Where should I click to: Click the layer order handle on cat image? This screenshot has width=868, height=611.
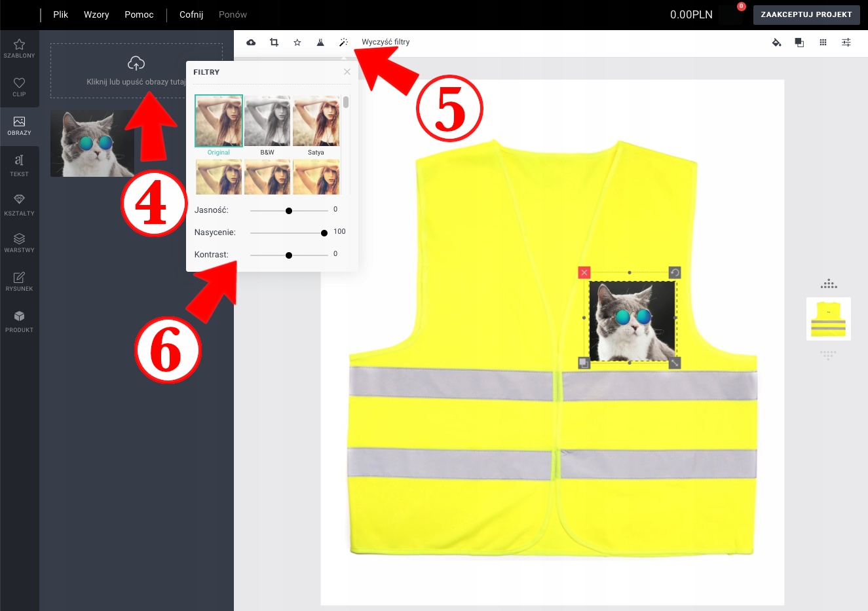(584, 363)
